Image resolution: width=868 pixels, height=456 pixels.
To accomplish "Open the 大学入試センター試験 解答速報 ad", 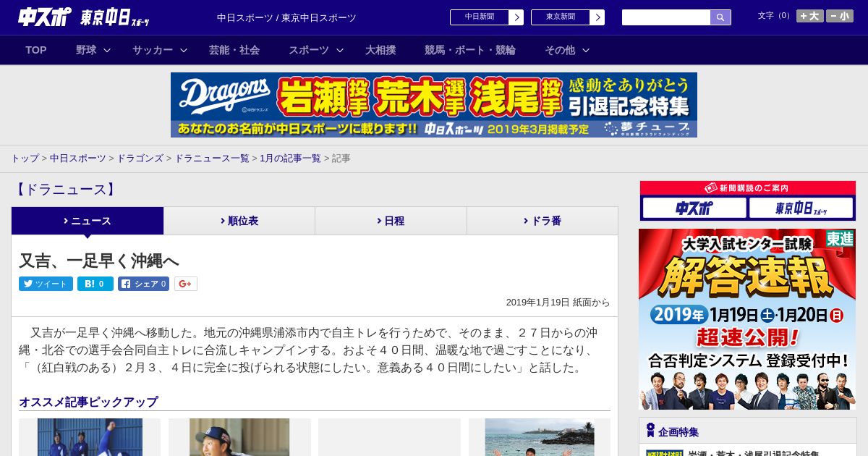I will tap(747, 319).
